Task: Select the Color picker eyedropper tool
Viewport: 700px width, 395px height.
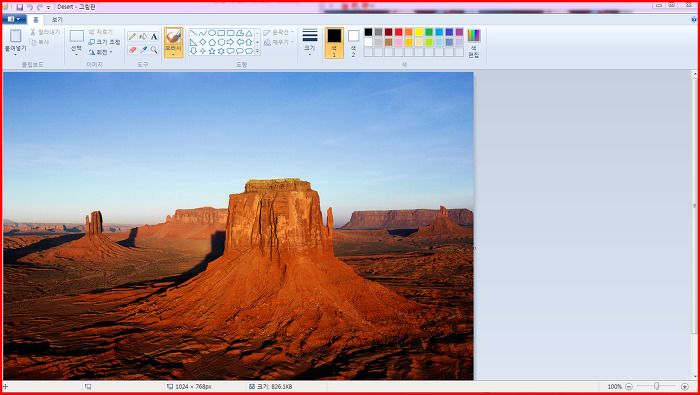Action: [x=143, y=50]
